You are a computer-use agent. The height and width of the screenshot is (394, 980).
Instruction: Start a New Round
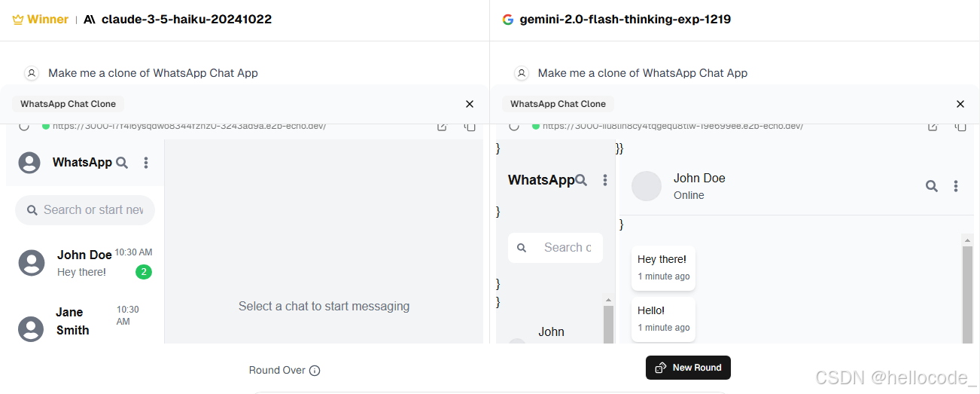(688, 368)
